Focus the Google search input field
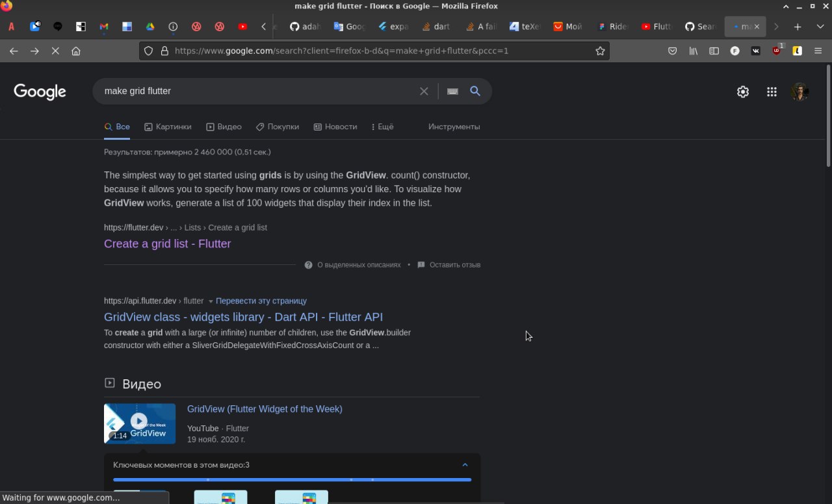The width and height of the screenshot is (832, 504). 260,91
